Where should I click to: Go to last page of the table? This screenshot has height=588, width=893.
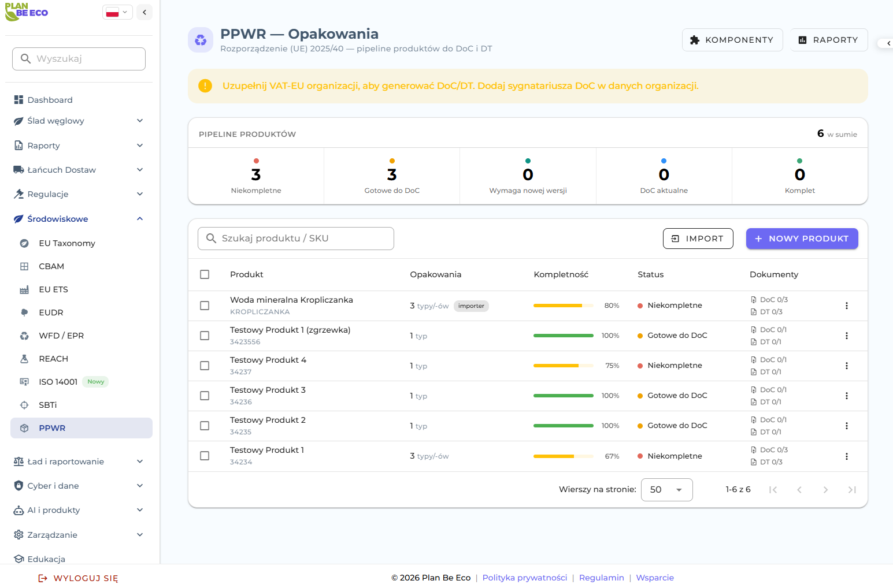(x=852, y=490)
